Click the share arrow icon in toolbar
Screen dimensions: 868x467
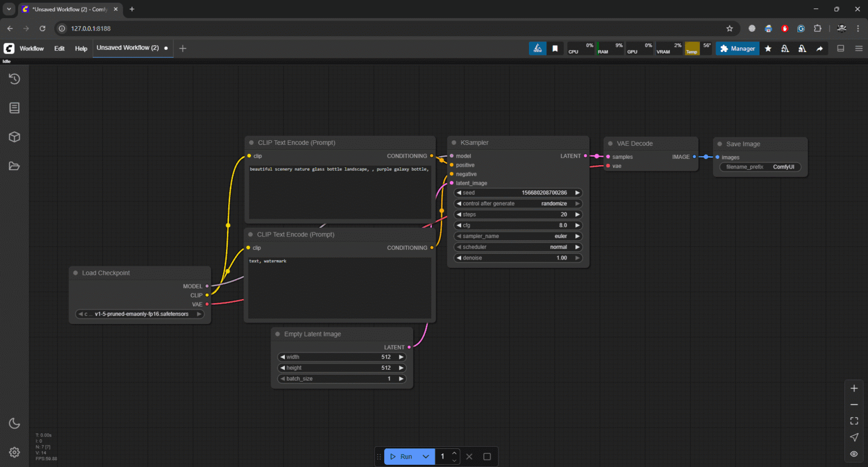[819, 49]
